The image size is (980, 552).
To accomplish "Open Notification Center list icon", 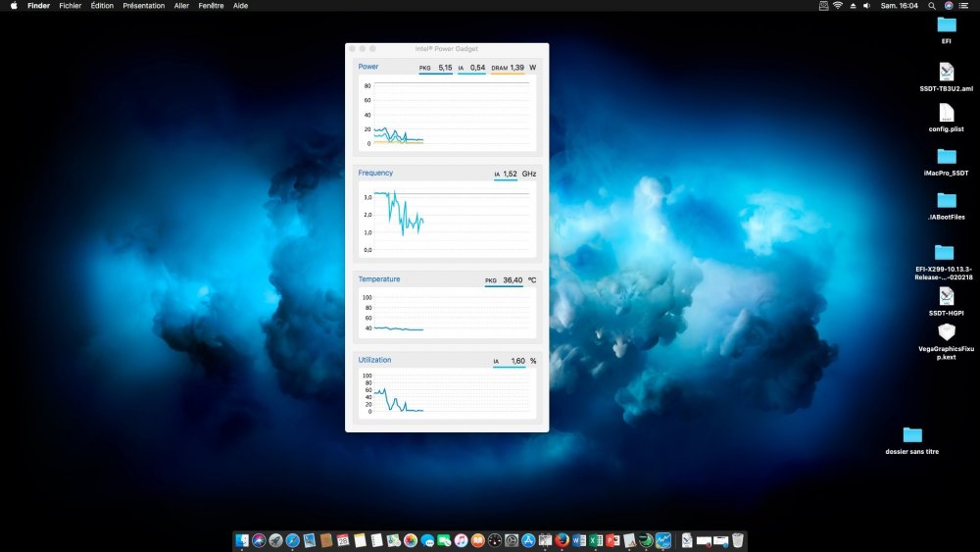I will [963, 6].
